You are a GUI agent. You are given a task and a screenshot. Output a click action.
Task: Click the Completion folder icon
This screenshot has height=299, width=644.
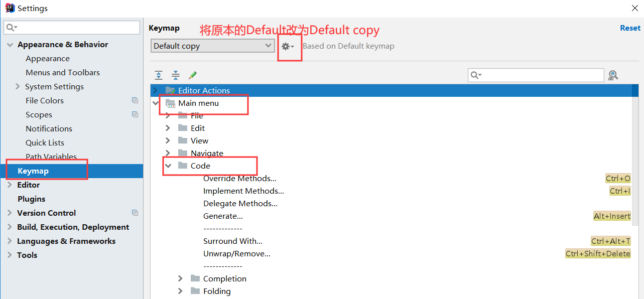[x=195, y=278]
